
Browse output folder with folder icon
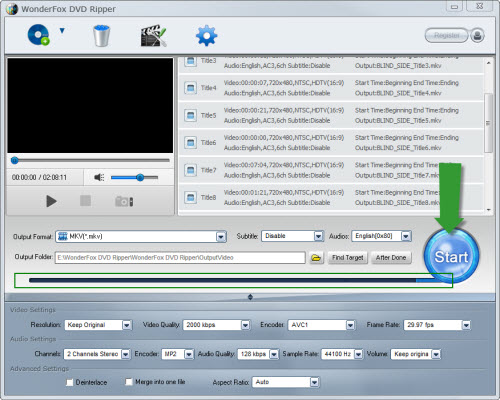[x=316, y=258]
